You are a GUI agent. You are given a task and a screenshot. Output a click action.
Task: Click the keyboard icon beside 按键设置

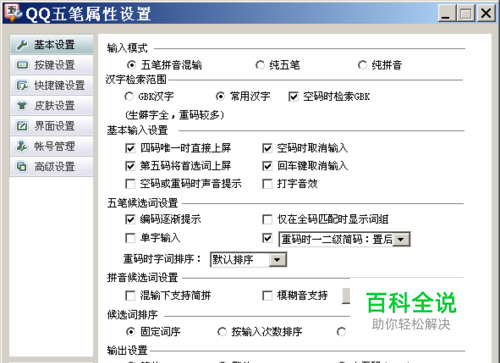tap(22, 65)
